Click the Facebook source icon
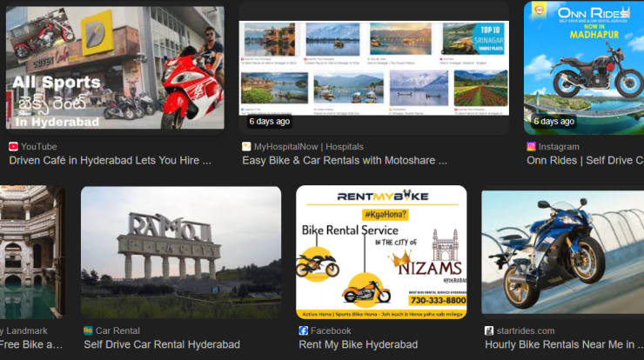The width and height of the screenshot is (644, 360). coord(303,330)
